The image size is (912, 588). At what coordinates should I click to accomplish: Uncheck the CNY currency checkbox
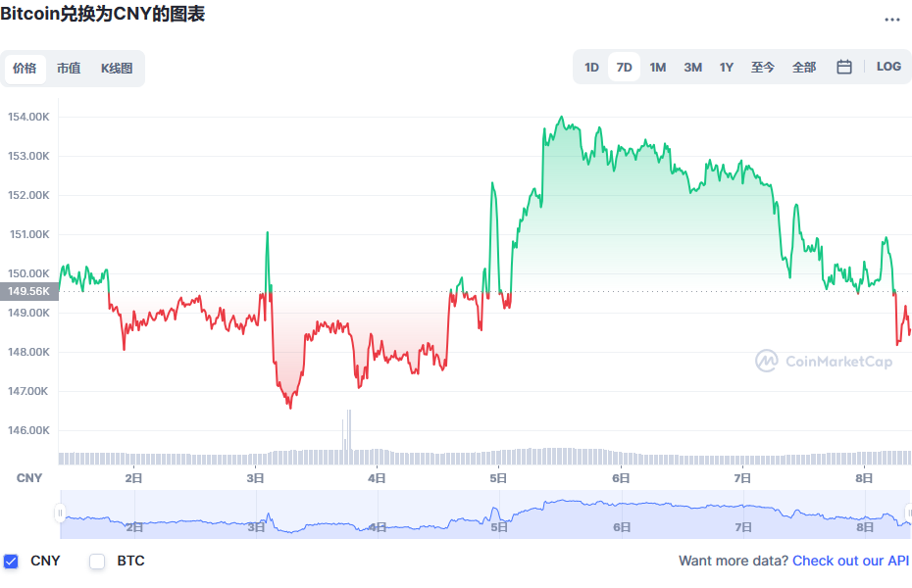(11, 562)
